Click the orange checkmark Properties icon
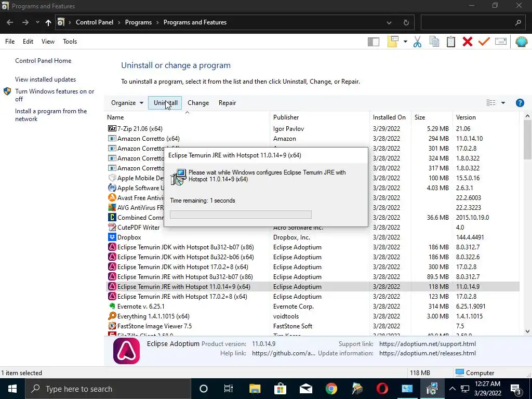 coord(484,42)
